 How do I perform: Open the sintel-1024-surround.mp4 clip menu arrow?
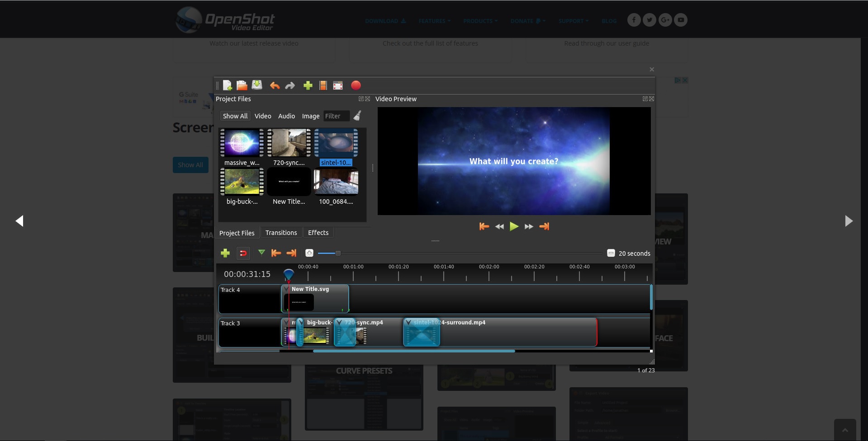(408, 322)
